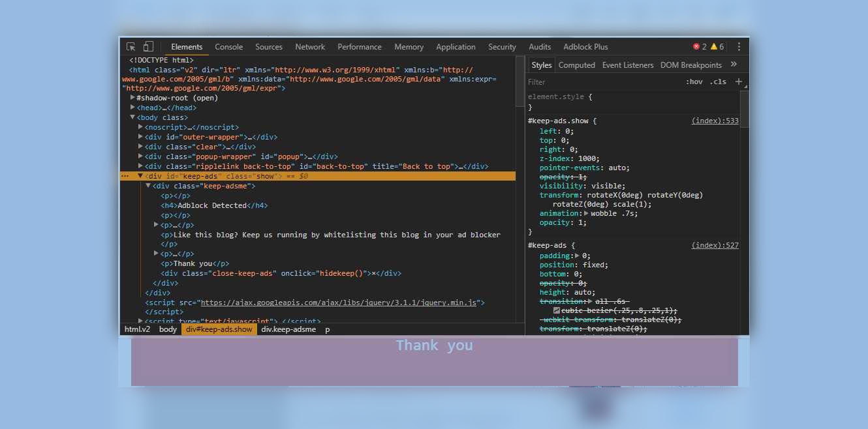Select div.keep-adsme in breadcrumb bar
This screenshot has width=868, height=429.
pyautogui.click(x=288, y=329)
